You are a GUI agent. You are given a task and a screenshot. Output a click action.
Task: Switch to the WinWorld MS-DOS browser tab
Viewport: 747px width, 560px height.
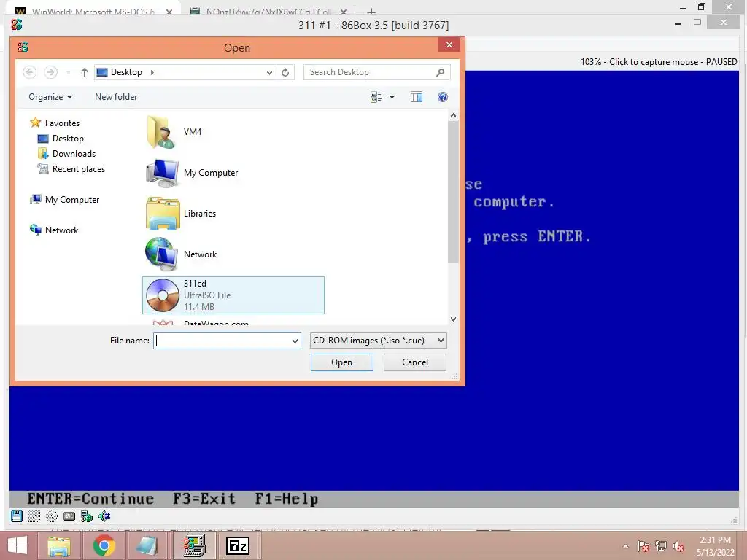pos(93,11)
